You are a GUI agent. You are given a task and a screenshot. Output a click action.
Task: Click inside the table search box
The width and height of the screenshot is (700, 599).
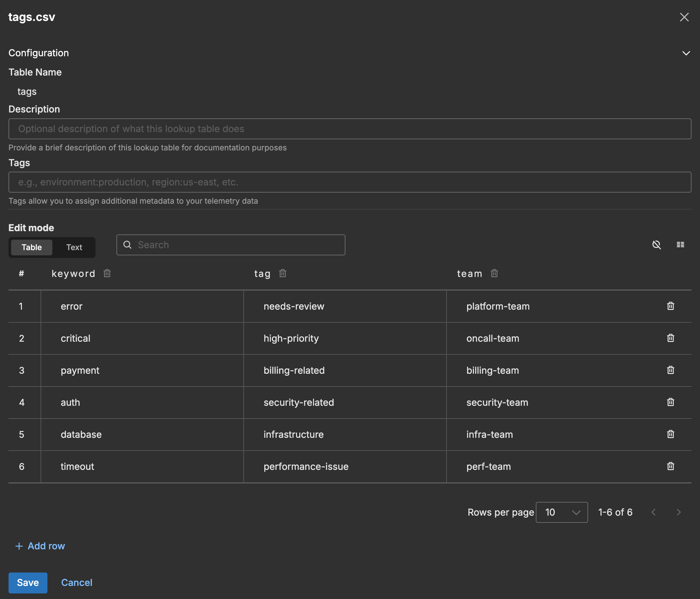click(231, 245)
